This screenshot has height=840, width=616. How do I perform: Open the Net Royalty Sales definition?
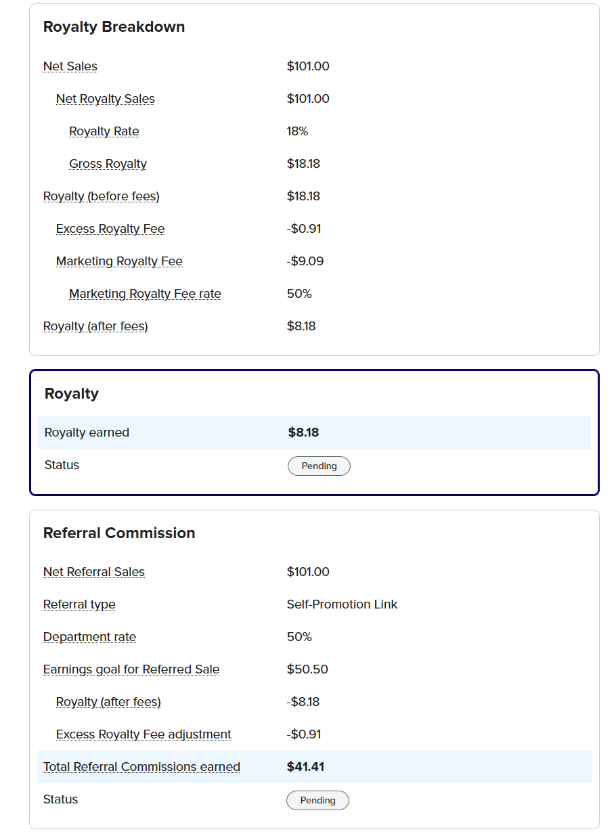106,99
